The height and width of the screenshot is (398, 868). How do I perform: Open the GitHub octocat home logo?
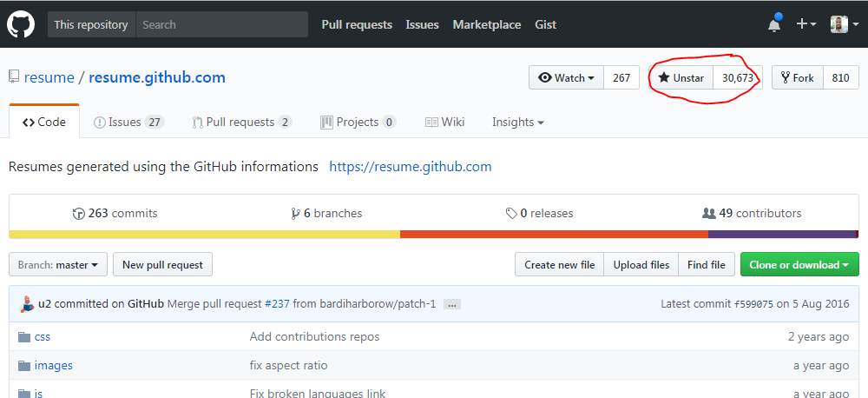pyautogui.click(x=21, y=24)
